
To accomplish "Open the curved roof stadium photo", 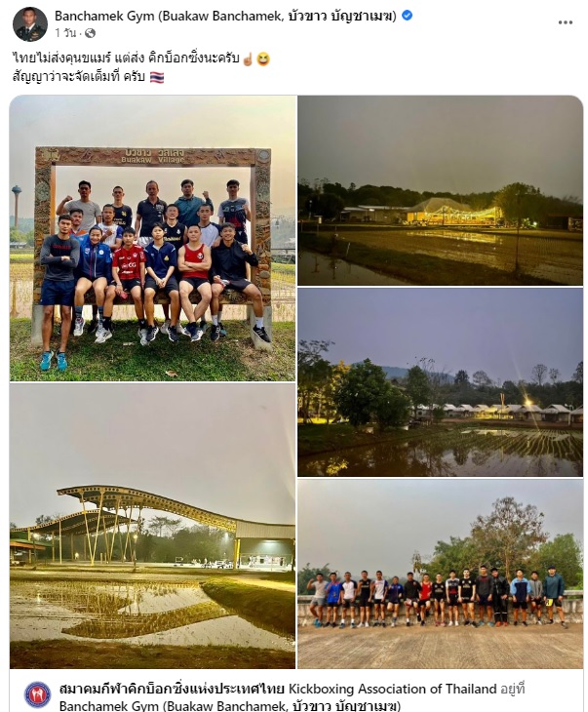I will click(x=152, y=527).
